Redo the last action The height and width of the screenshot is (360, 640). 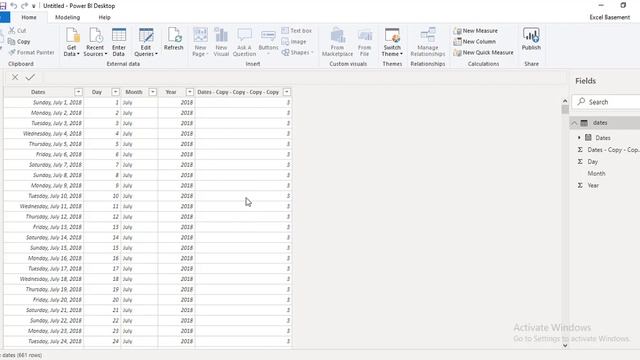24,6
